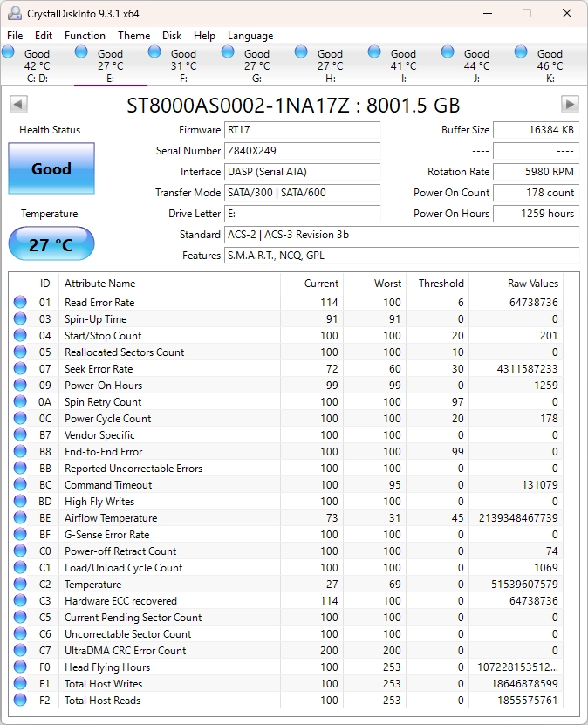Click status orb of Hardware ECC recovered row
Image resolution: width=588 pixels, height=725 pixels.
click(20, 601)
